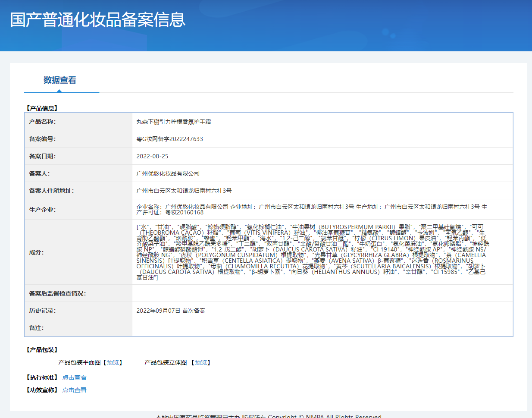Click the product name 丸森下樹引力柠檬香氛护手霜
Screen dimensions: 532x418
(174, 122)
